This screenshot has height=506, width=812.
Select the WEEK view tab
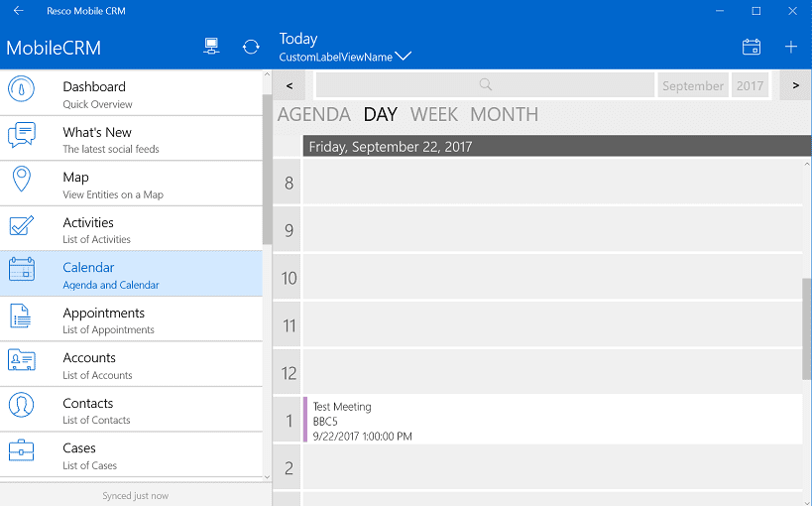click(434, 114)
